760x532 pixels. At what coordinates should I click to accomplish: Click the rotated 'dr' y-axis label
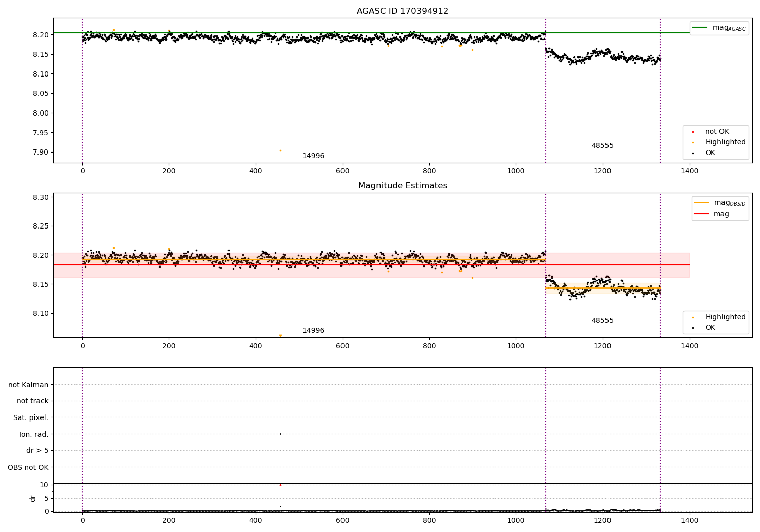(x=33, y=498)
